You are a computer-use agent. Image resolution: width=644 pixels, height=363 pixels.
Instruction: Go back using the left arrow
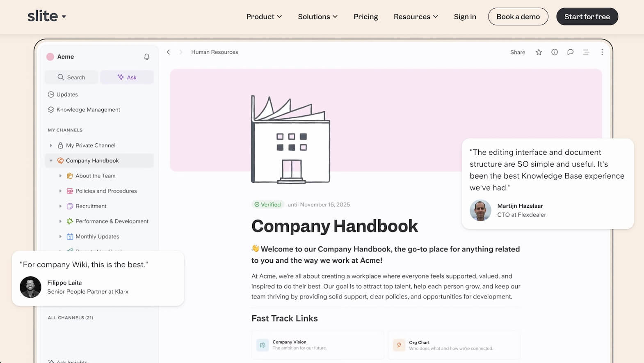point(168,52)
